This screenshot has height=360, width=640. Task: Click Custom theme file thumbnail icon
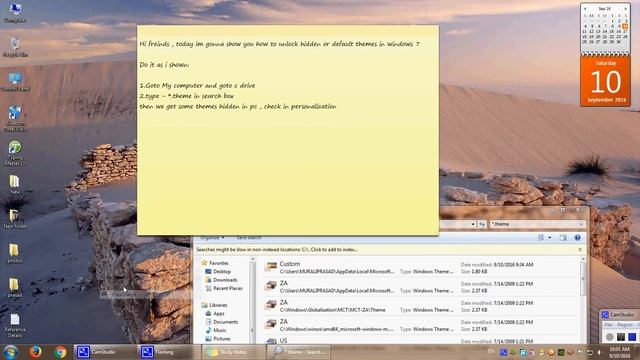(x=271, y=267)
